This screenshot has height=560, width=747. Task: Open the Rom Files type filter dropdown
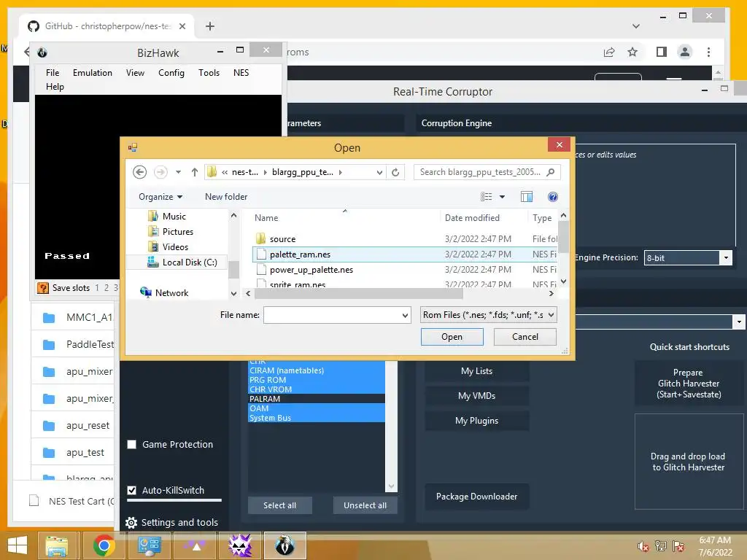(x=551, y=315)
